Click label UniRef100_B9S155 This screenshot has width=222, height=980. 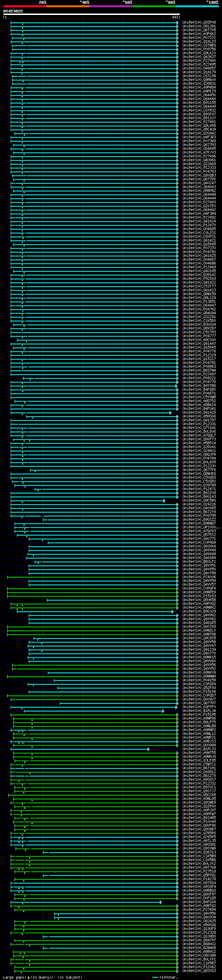[199, 103]
